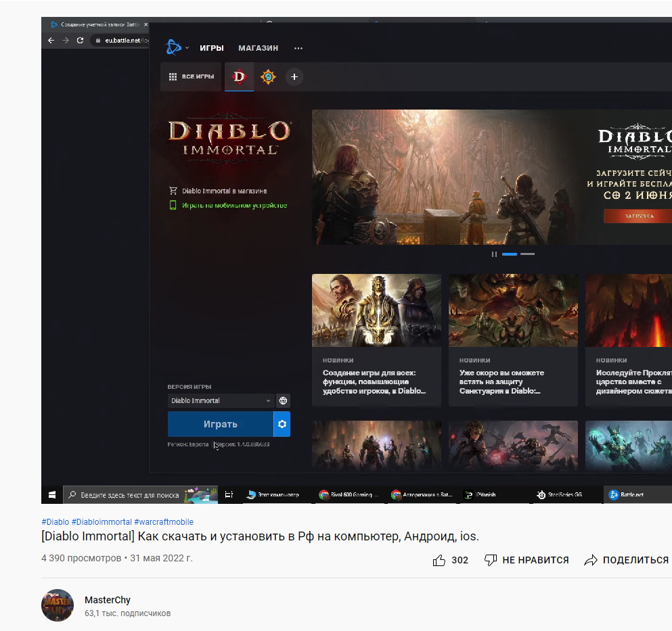
Task: Click Играть на мобильном устройстве link
Action: point(234,205)
